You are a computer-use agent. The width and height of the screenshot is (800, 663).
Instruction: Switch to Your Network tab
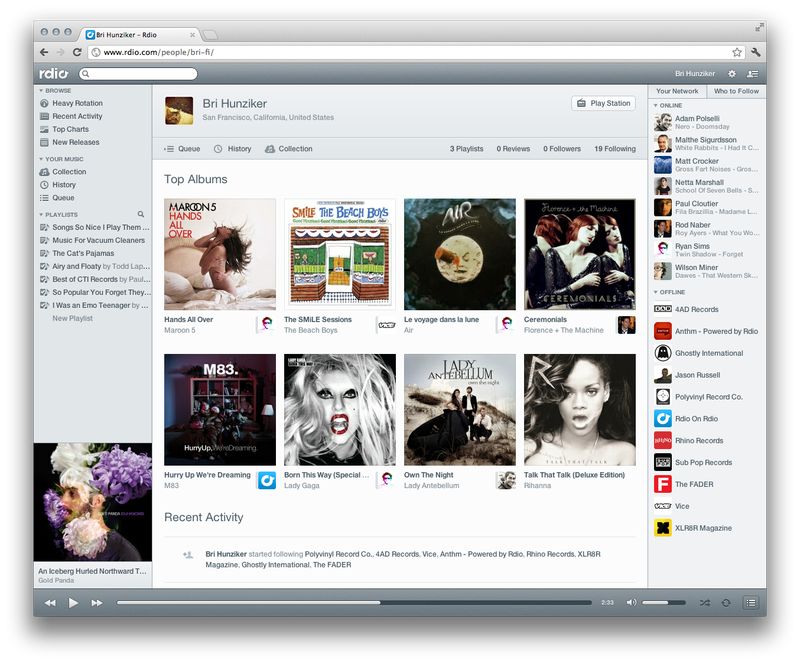pos(677,91)
